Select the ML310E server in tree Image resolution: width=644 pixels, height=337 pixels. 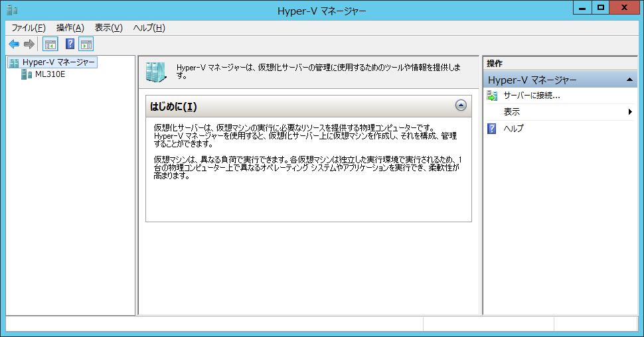point(50,74)
